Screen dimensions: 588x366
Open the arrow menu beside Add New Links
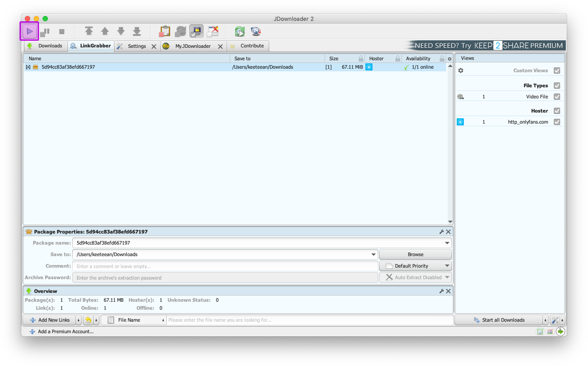(x=78, y=320)
